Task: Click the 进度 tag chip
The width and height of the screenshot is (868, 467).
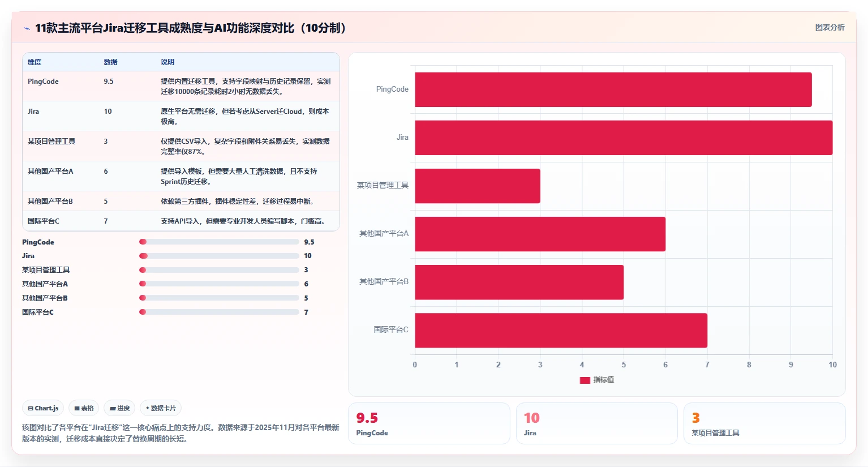Action: click(119, 408)
